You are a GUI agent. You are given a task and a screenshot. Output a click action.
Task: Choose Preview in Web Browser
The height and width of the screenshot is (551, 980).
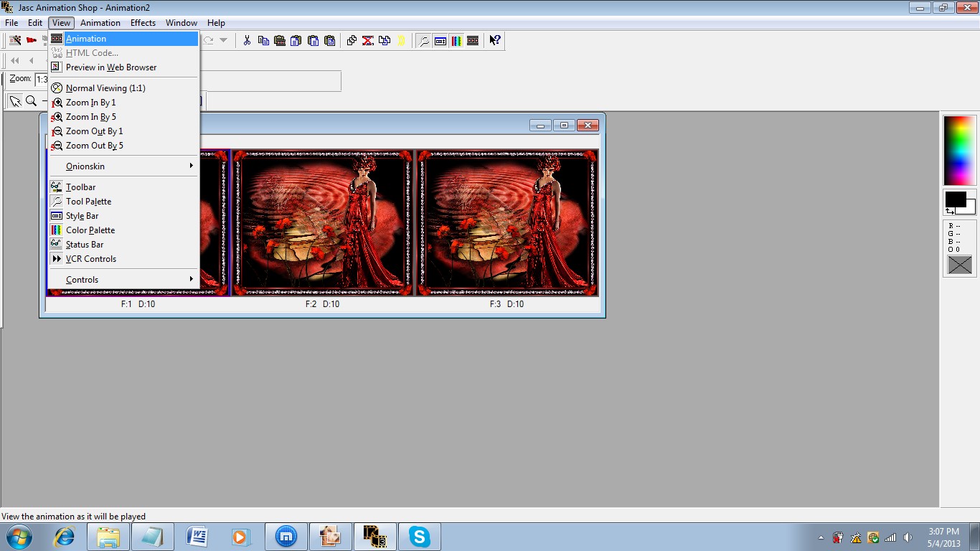(x=123, y=67)
